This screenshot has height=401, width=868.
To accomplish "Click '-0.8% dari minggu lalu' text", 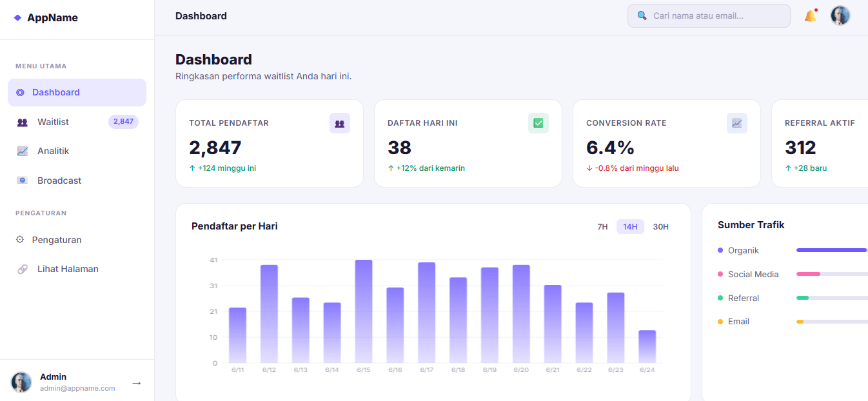I will coord(633,168).
